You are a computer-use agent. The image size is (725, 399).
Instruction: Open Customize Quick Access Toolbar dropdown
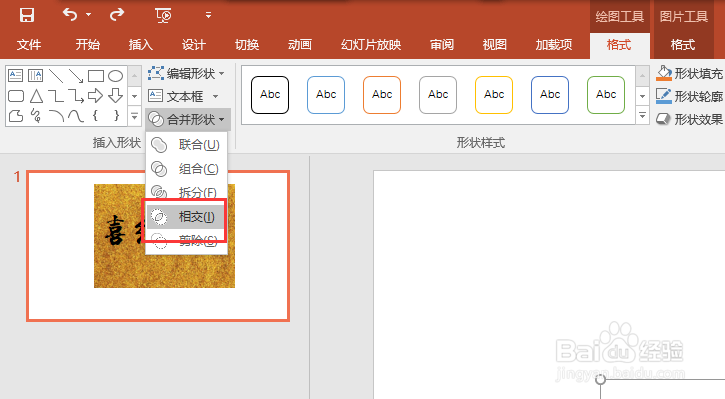(x=209, y=15)
